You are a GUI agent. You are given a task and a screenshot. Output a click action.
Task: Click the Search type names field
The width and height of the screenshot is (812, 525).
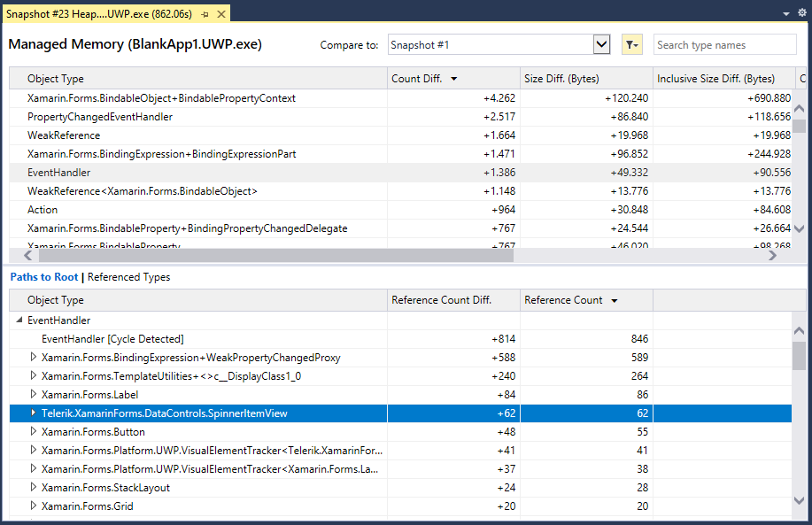[x=724, y=44]
